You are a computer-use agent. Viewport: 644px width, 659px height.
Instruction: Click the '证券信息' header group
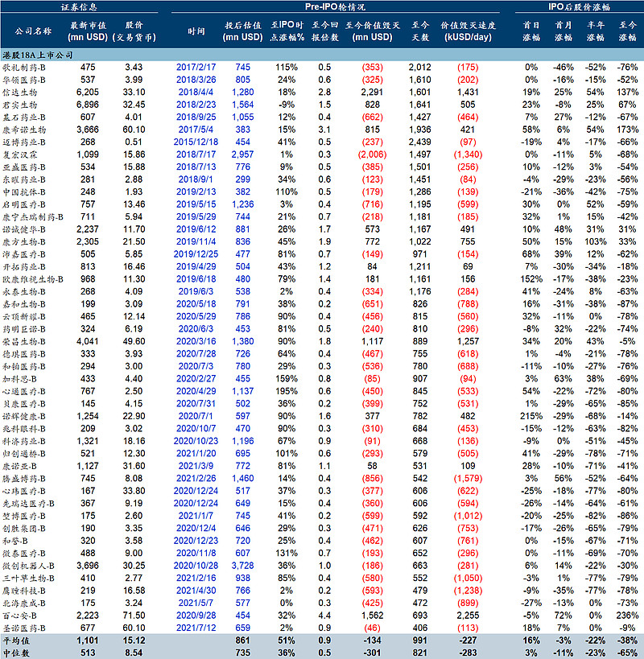(79, 6)
